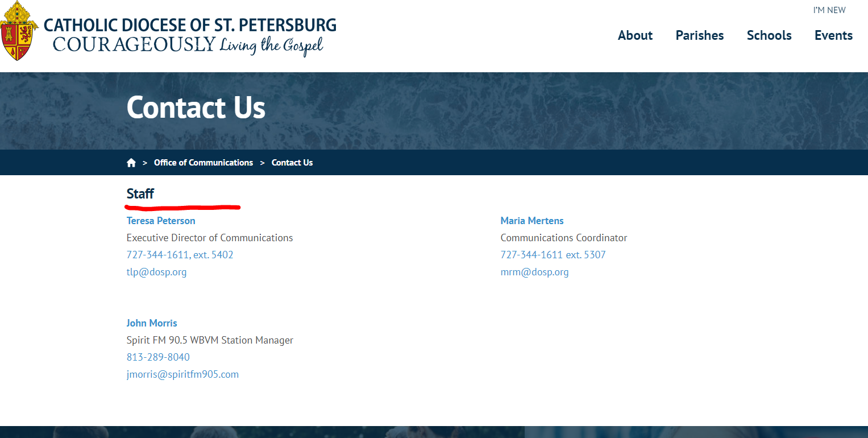
Task: Go to Office of Communications breadcrumb
Action: coord(203,163)
